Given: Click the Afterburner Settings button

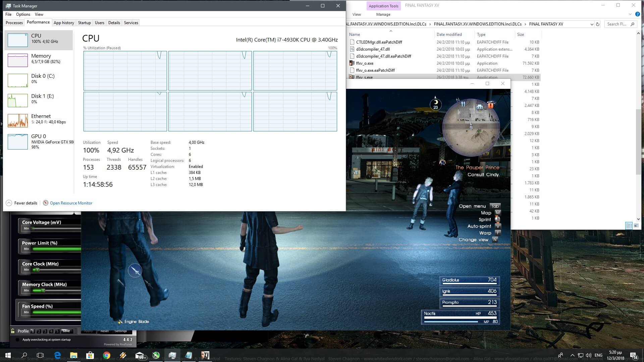Looking at the screenshot, I should [121, 331].
